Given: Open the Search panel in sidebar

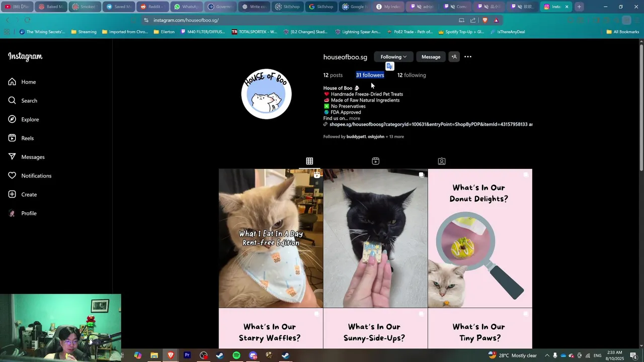Looking at the screenshot, I should (23, 101).
